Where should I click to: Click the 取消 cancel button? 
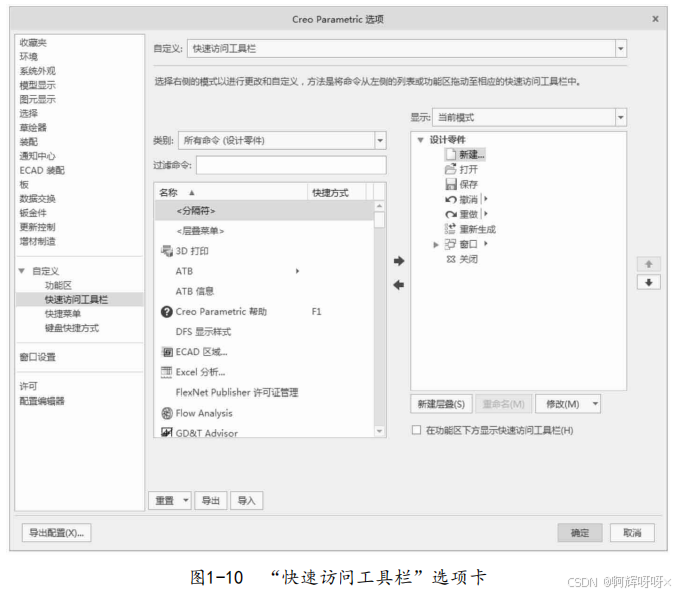click(x=632, y=532)
